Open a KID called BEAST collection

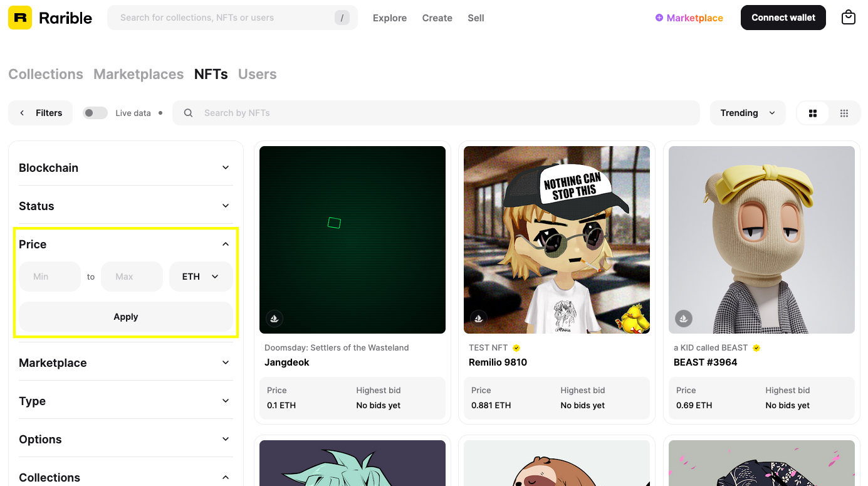[x=711, y=348]
